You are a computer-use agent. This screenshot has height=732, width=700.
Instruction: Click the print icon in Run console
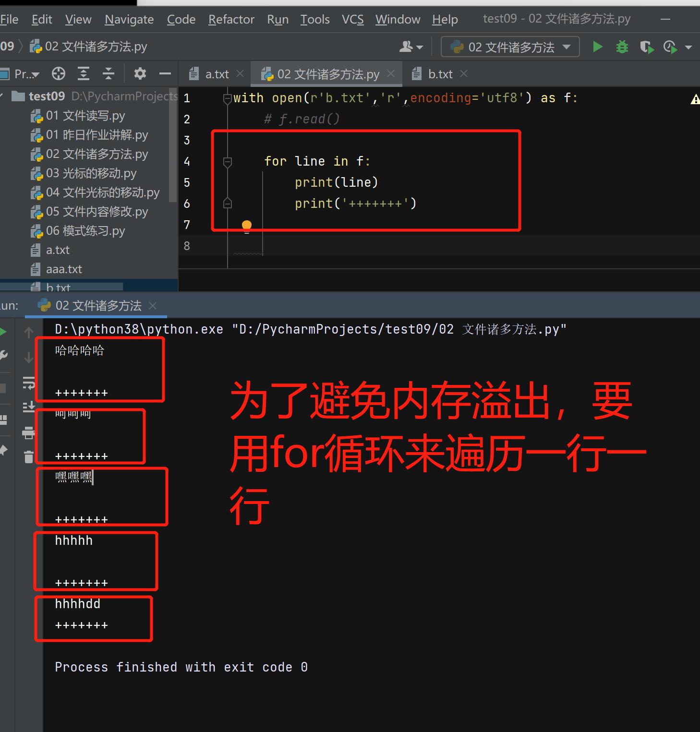29,433
